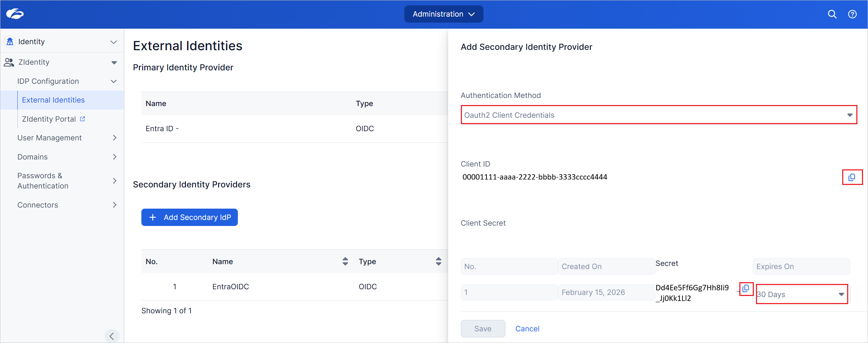Expand the Connectors submenu arrow
This screenshot has height=343, width=868.
[x=115, y=205]
